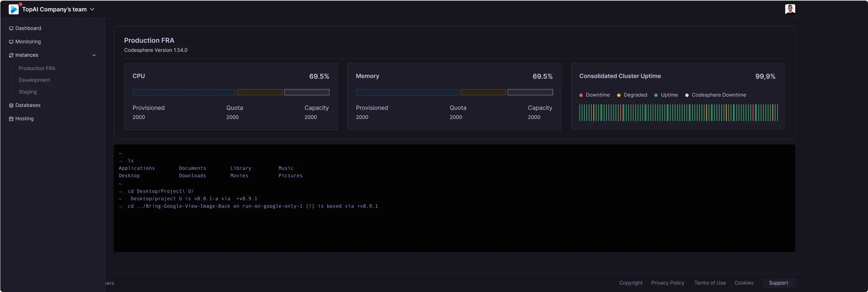Image resolution: width=868 pixels, height=292 pixels.
Task: Open Databases from the sidebar
Action: [28, 105]
